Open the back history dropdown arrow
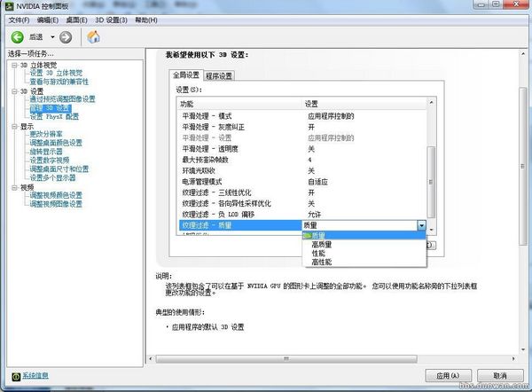The width and height of the screenshot is (532, 392). pyautogui.click(x=52, y=37)
